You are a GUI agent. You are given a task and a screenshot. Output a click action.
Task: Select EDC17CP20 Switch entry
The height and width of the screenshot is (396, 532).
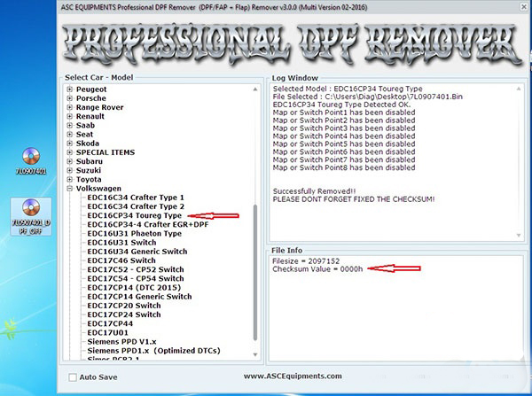tap(124, 306)
